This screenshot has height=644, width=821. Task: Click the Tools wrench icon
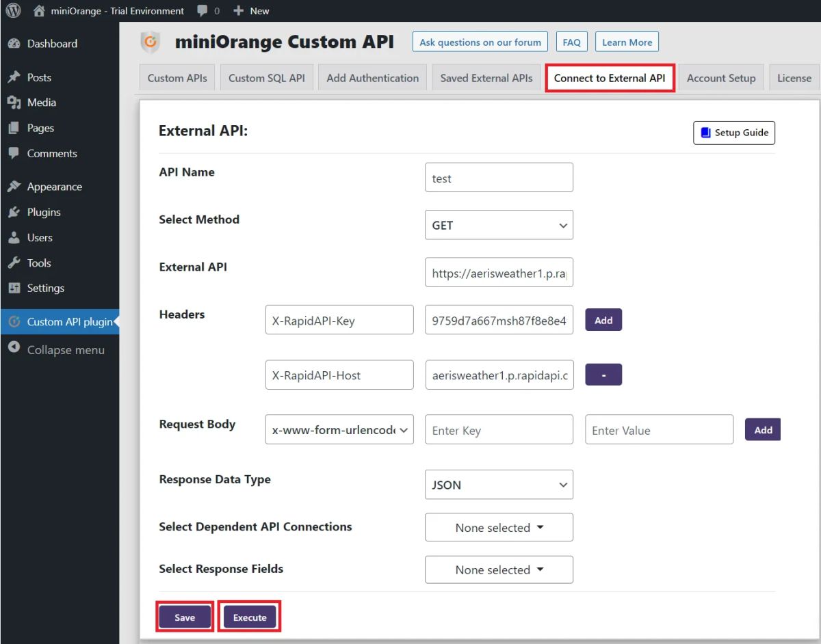14,263
